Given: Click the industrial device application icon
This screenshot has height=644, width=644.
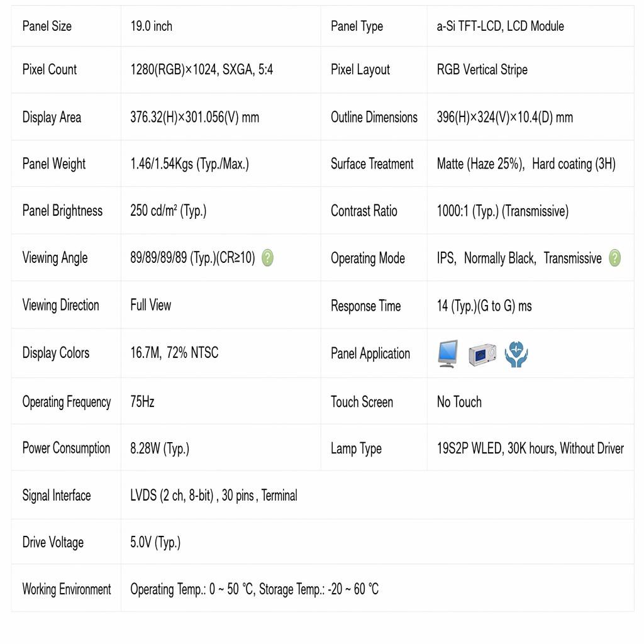Looking at the screenshot, I should click(482, 355).
